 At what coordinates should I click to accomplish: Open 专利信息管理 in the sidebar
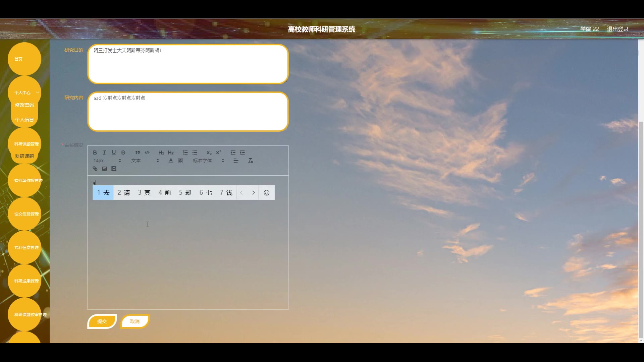[26, 247]
